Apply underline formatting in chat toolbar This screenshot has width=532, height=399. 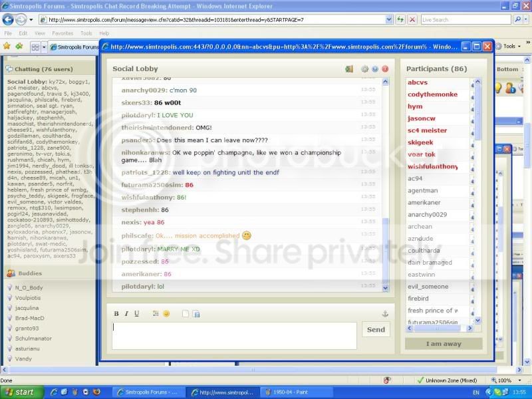136,313
